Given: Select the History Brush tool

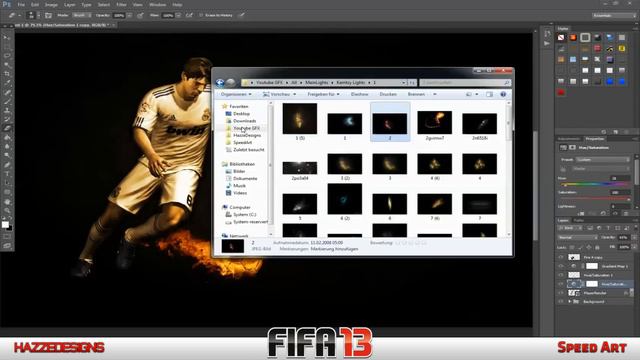Looking at the screenshot, I should click(x=7, y=119).
